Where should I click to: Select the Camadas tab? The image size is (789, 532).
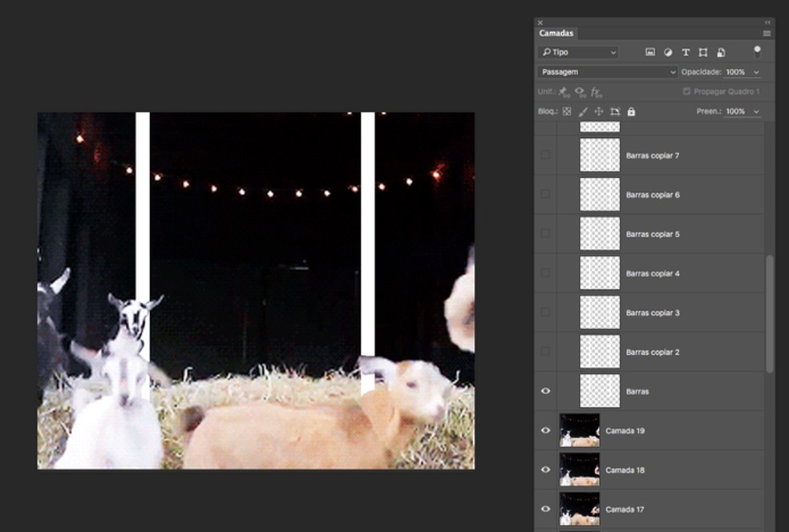[x=556, y=34]
